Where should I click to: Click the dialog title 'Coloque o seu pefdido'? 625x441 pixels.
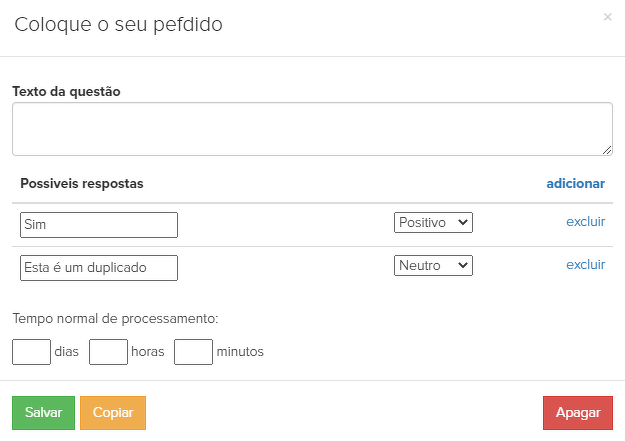coord(118,25)
